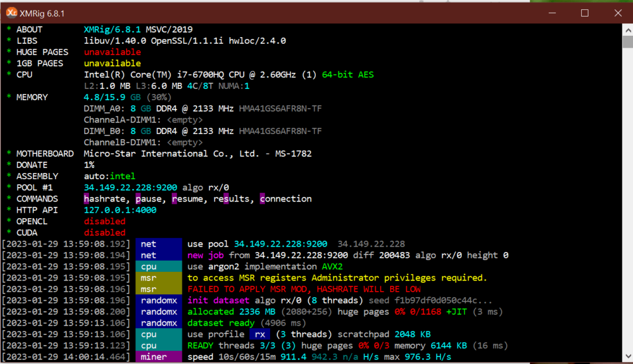633x364 pixels.
Task: Click POOL #1 address '34.149.22.228:9200'
Action: click(x=130, y=188)
